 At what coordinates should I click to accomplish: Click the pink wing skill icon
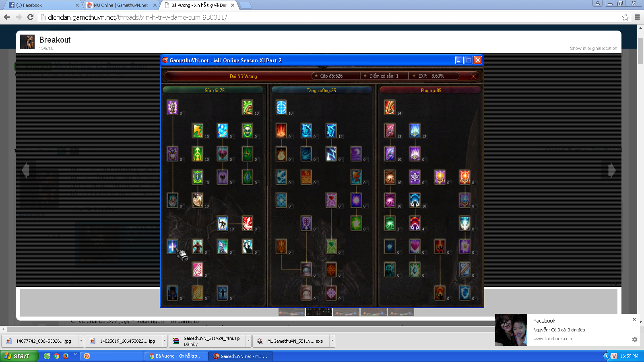197,269
